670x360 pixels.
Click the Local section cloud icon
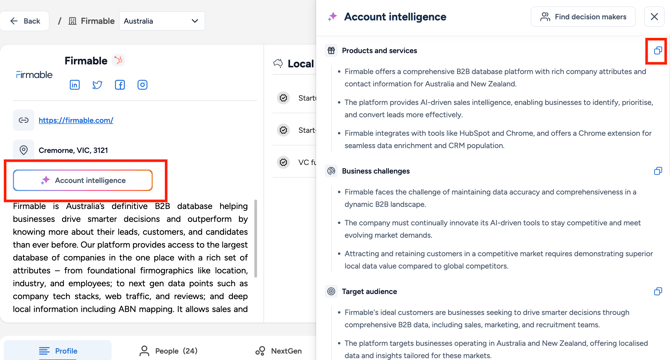point(278,64)
